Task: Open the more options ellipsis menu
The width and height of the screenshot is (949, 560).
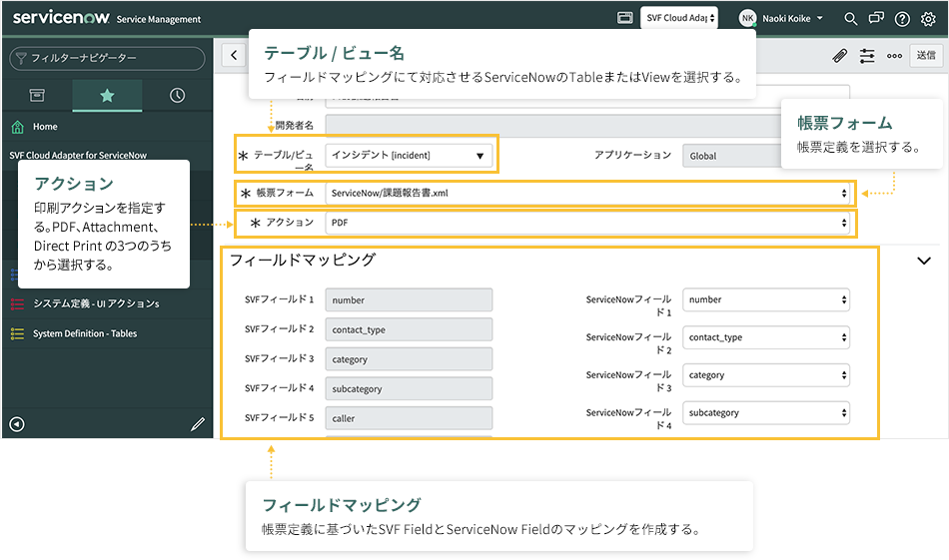Action: pos(894,57)
